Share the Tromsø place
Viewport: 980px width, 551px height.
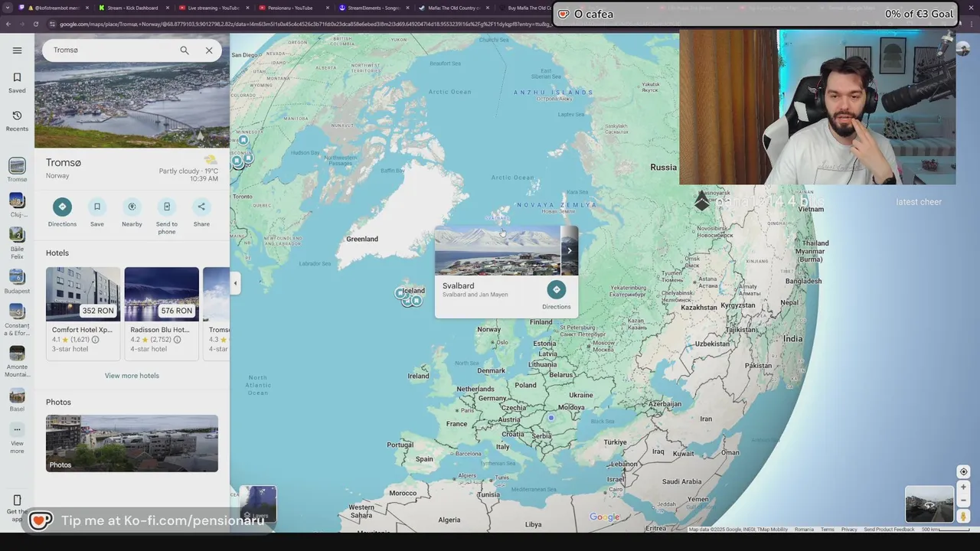tap(201, 212)
